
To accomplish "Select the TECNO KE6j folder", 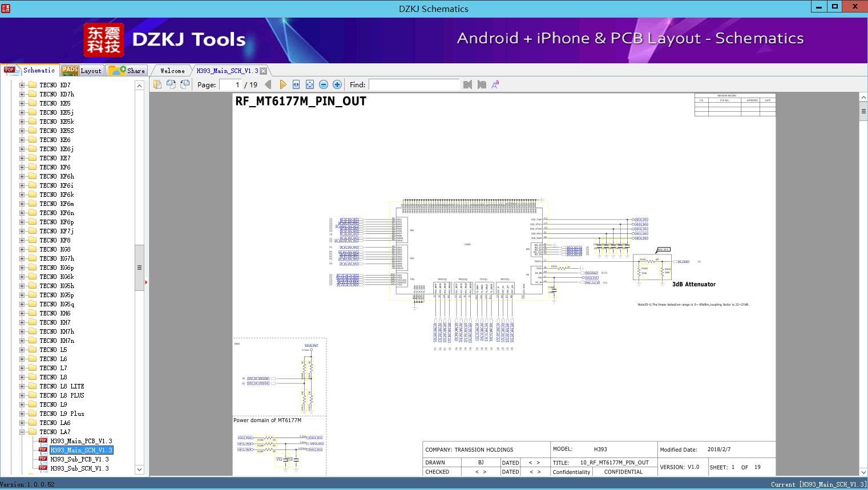I will point(56,149).
